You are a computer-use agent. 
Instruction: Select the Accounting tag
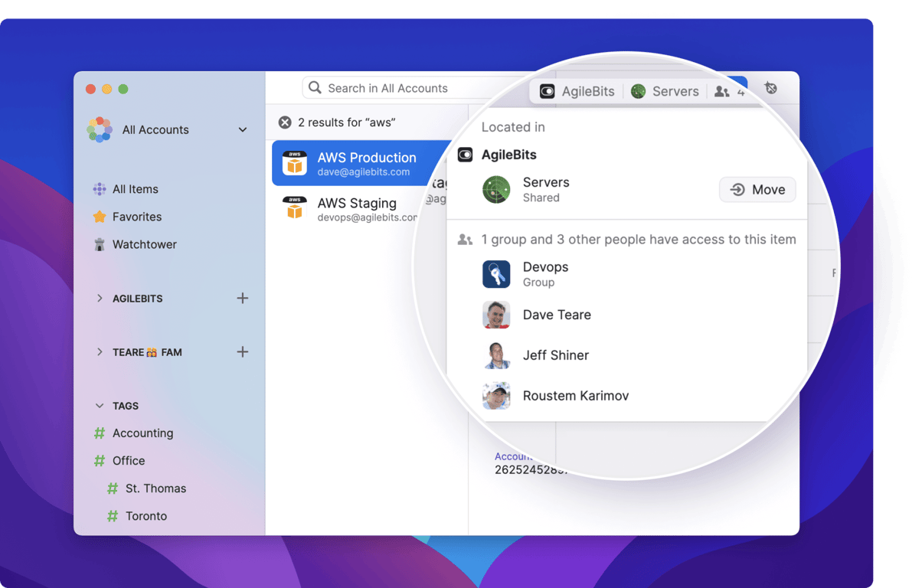[x=142, y=433]
